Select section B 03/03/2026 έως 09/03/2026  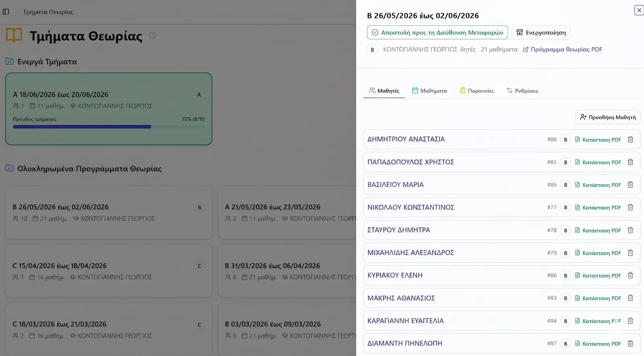[x=287, y=329]
